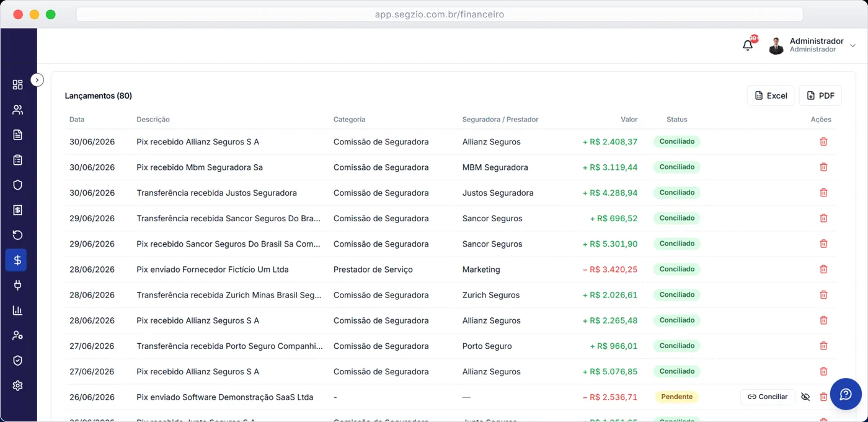Screen dimensions: 868x422
Task: Click the 'Lançamentos (80)' heading
Action: [99, 95]
